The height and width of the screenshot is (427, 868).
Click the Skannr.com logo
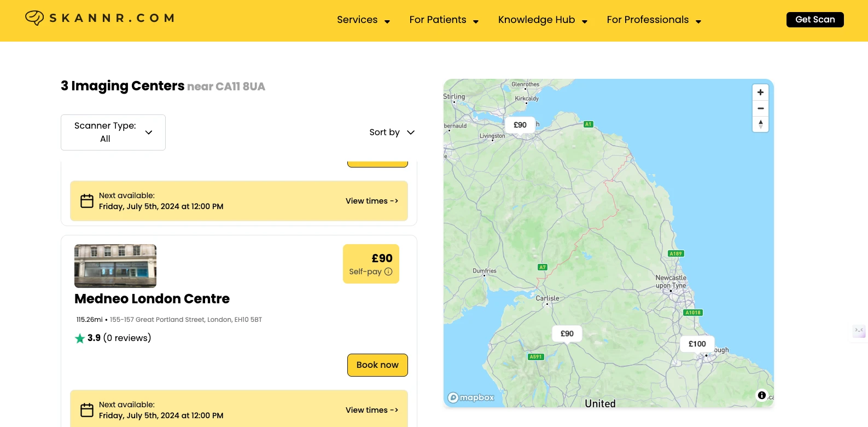coord(100,18)
